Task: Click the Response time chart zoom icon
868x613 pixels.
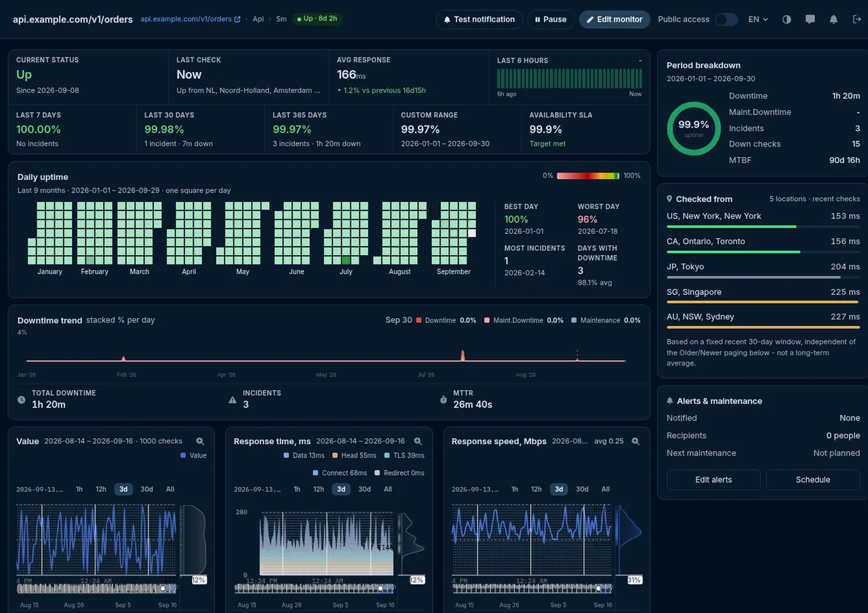Action: pos(418,441)
